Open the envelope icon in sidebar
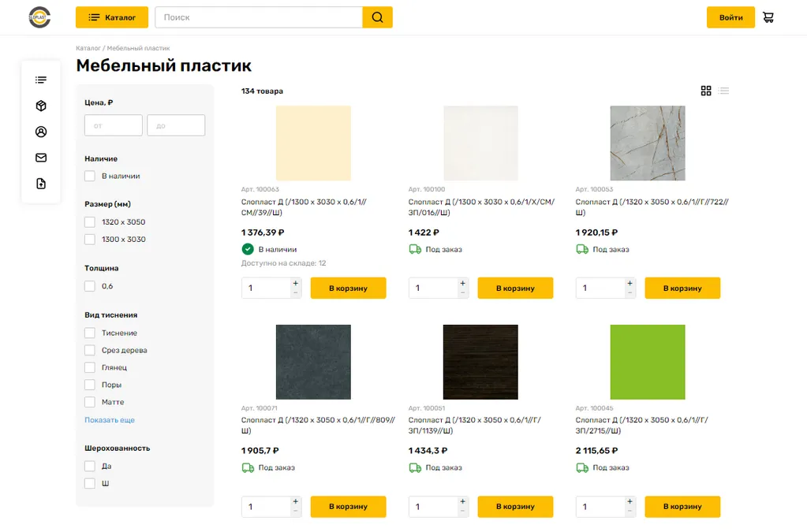 pos(41,158)
